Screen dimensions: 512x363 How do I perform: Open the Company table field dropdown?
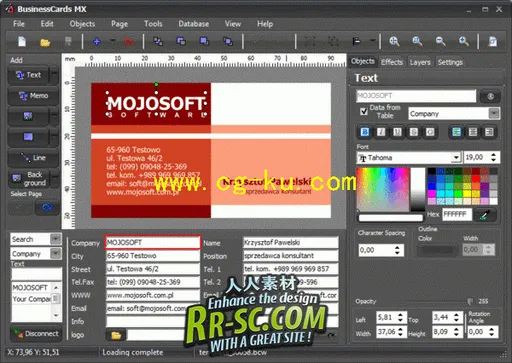click(494, 113)
